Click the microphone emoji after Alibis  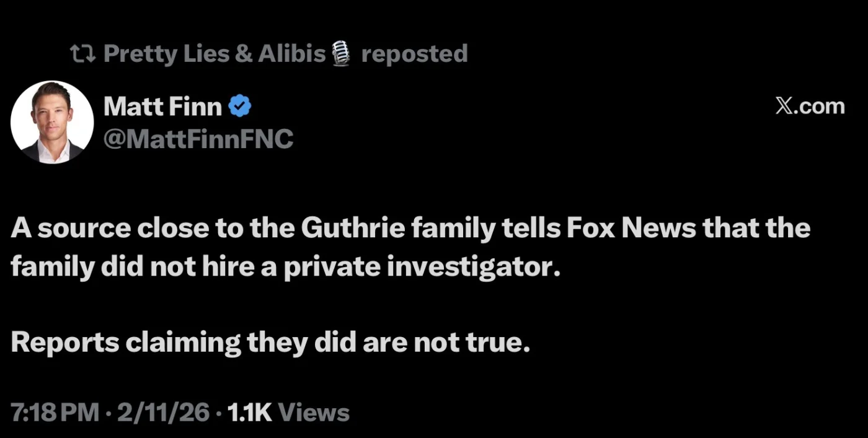click(x=341, y=55)
